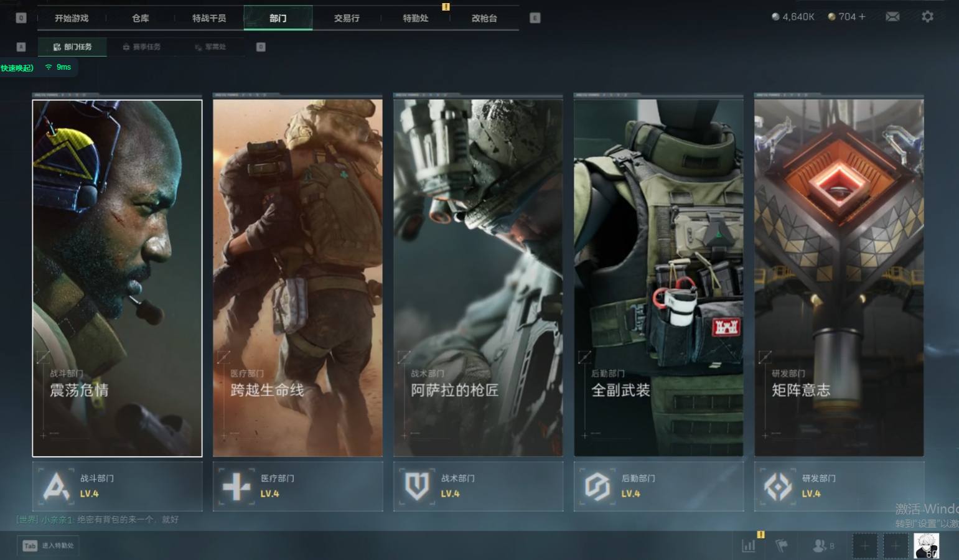Image resolution: width=959 pixels, height=560 pixels.
Task: Open the 跨越生命线 mission card
Action: tap(297, 278)
